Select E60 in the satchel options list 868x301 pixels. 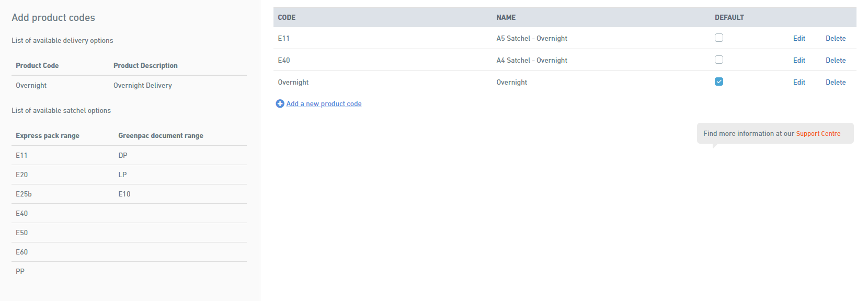(21, 252)
